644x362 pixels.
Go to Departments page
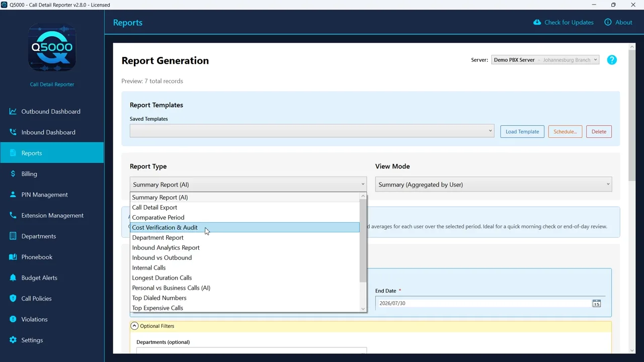[52, 236]
